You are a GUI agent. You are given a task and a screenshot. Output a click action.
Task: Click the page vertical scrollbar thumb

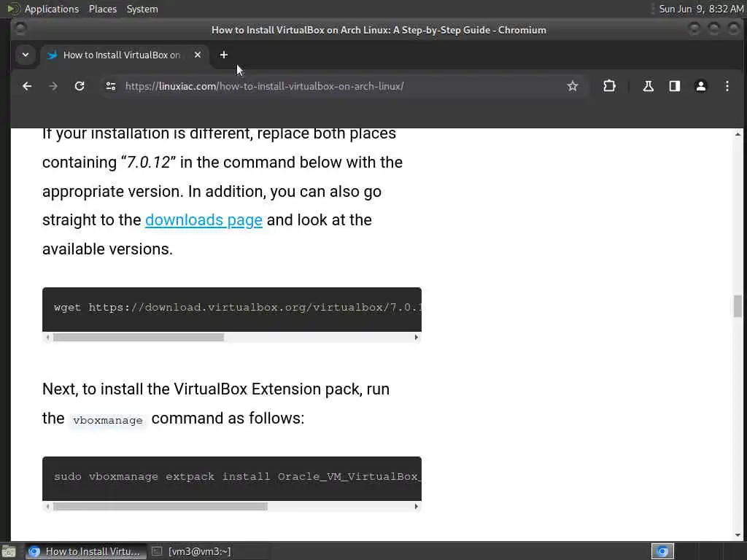point(738,306)
